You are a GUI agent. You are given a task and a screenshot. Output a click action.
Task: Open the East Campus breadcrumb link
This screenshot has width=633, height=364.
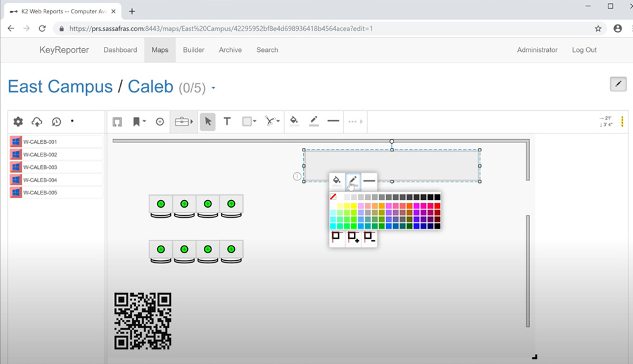coord(60,87)
